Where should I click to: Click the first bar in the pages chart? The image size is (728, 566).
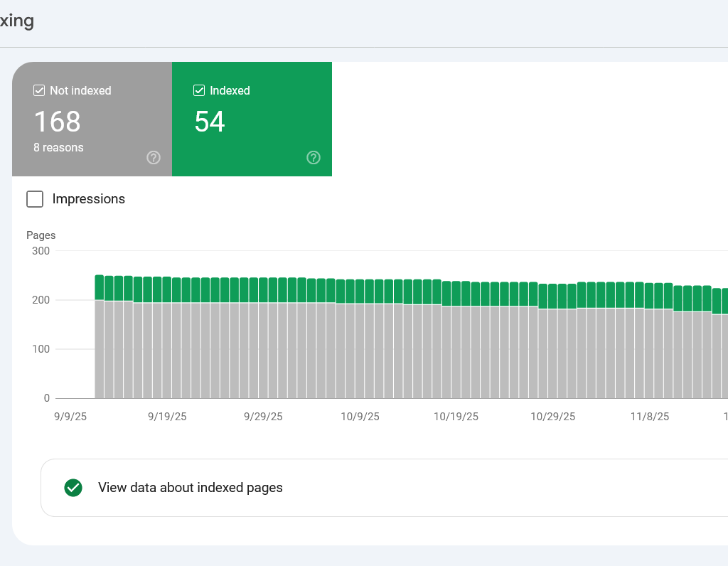click(100, 336)
